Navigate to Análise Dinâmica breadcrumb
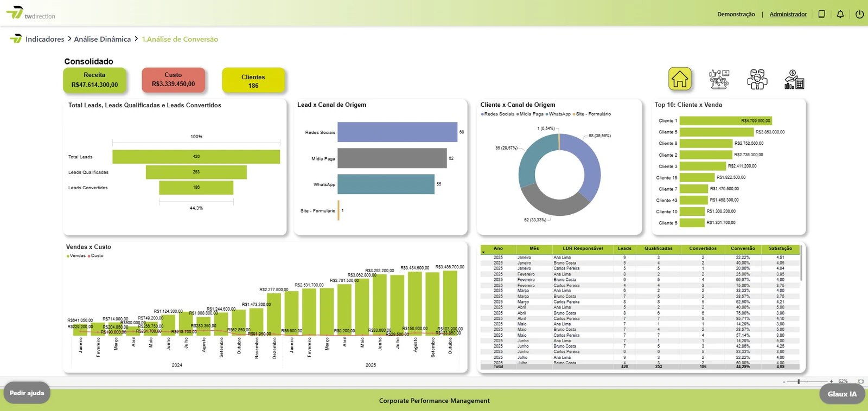 103,39
